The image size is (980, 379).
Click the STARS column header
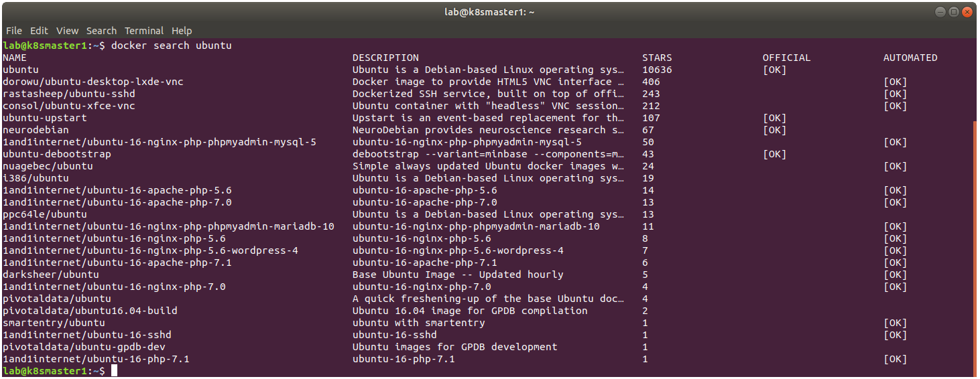coord(657,58)
